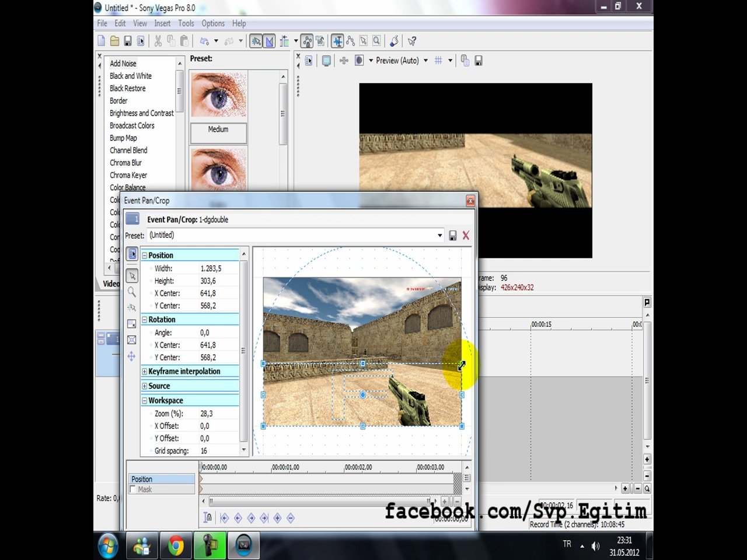Image resolution: width=747 pixels, height=560 pixels.
Task: Open the View menu
Action: [x=140, y=23]
